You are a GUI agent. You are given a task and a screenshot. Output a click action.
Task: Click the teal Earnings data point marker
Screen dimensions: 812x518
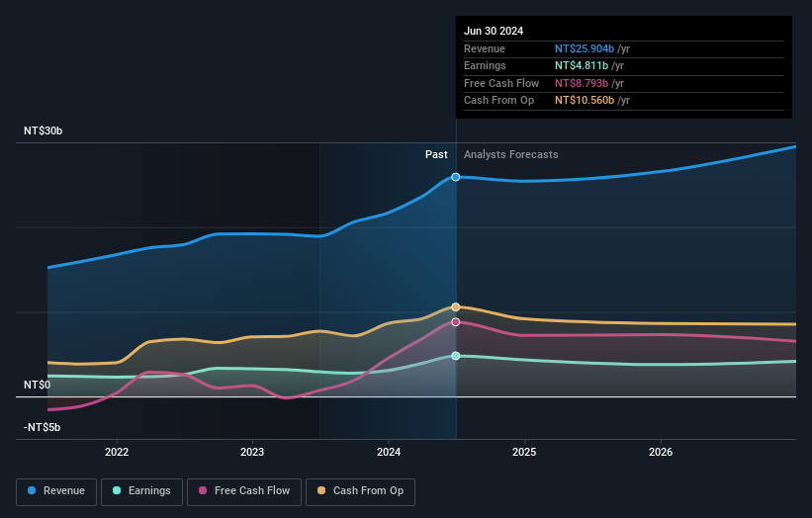[456, 356]
